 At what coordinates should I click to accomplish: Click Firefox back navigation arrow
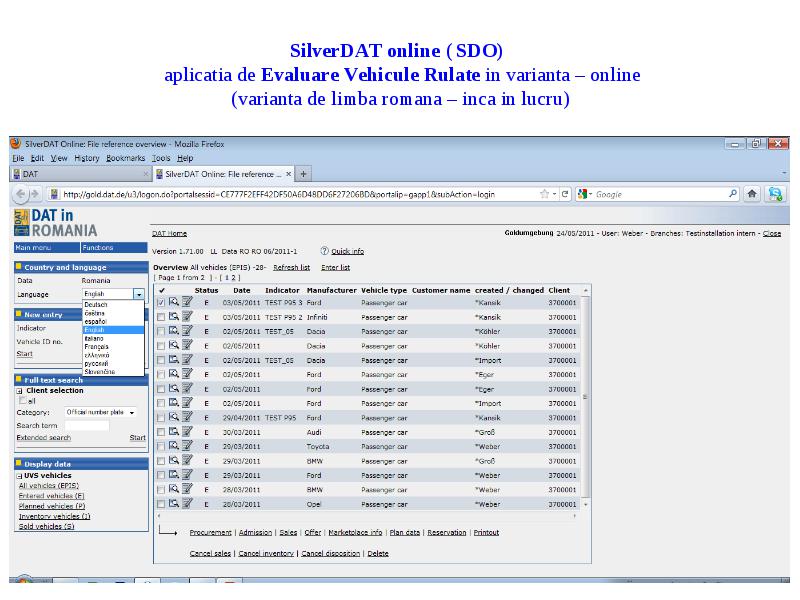coord(20,194)
